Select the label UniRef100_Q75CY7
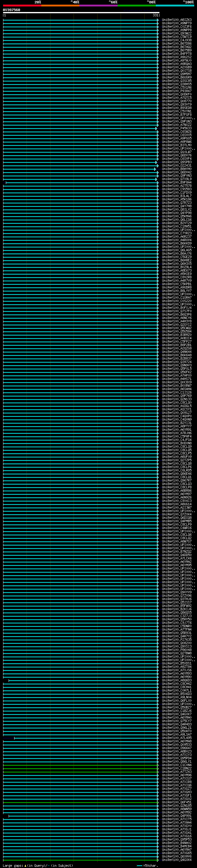This screenshot has width=197, height=868. point(177,721)
